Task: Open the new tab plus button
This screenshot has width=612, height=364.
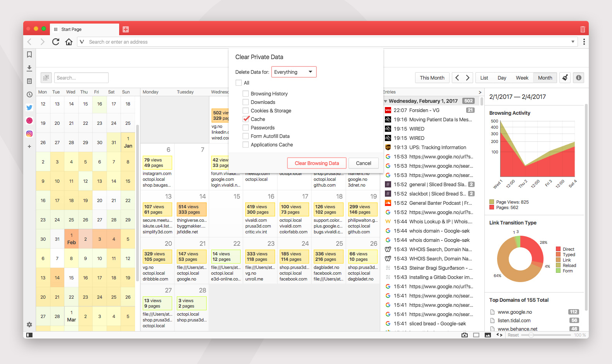Action: [126, 29]
